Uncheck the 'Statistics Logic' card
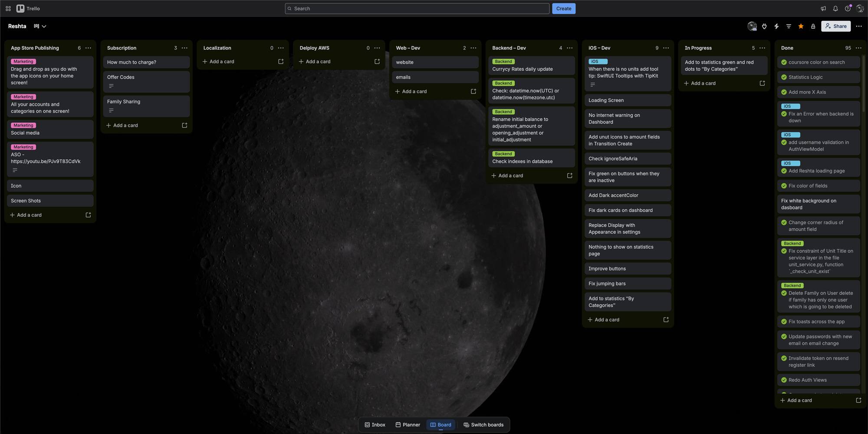Viewport: 868px width, 434px height. [x=784, y=77]
